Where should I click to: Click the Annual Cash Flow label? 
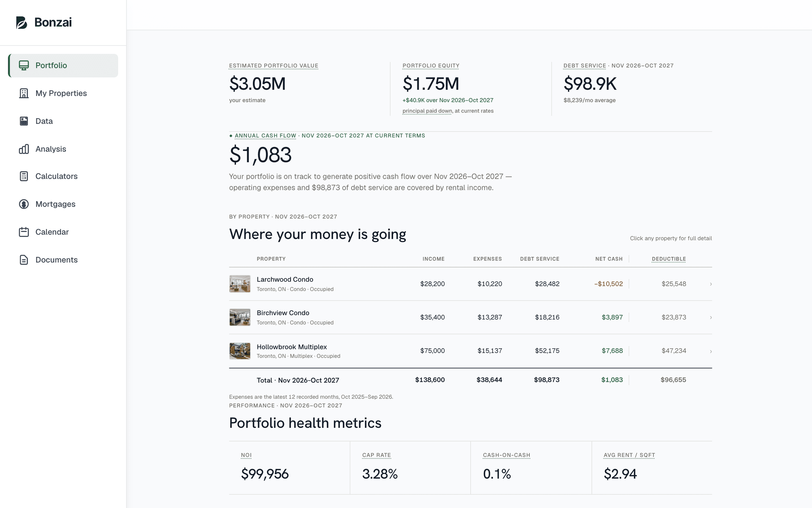(265, 135)
